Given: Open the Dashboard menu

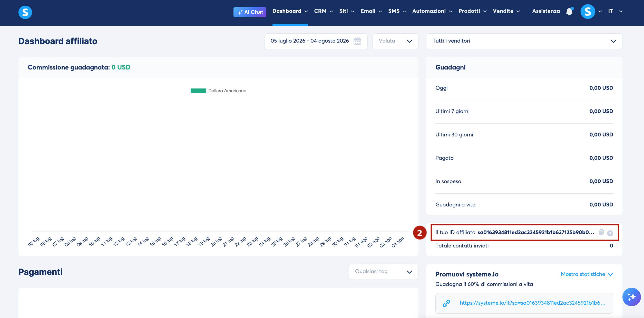Looking at the screenshot, I should [290, 11].
